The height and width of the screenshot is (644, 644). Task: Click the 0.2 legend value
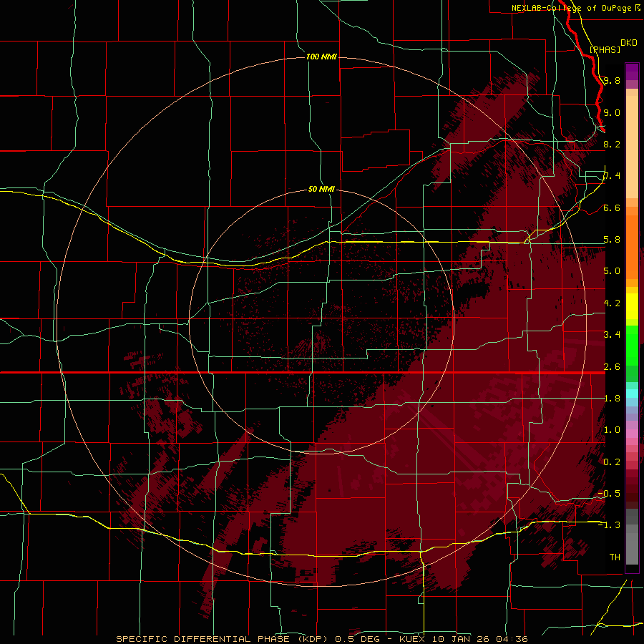pyautogui.click(x=612, y=462)
